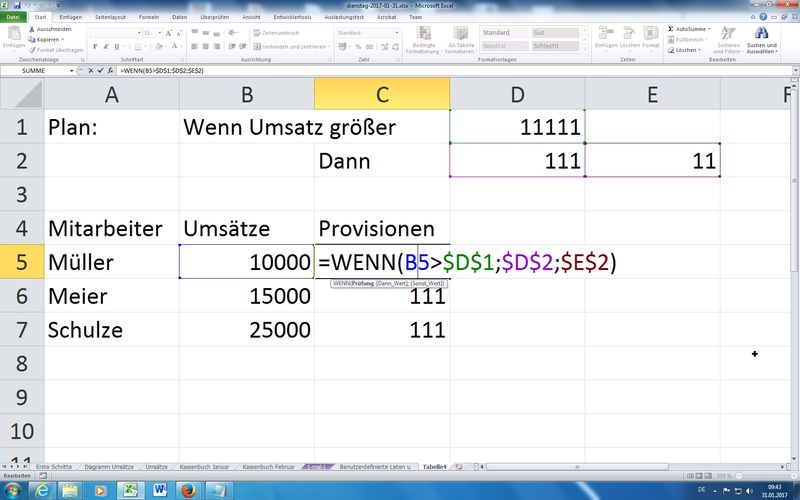
Task: Toggle underline formatting U
Action: tap(117, 47)
